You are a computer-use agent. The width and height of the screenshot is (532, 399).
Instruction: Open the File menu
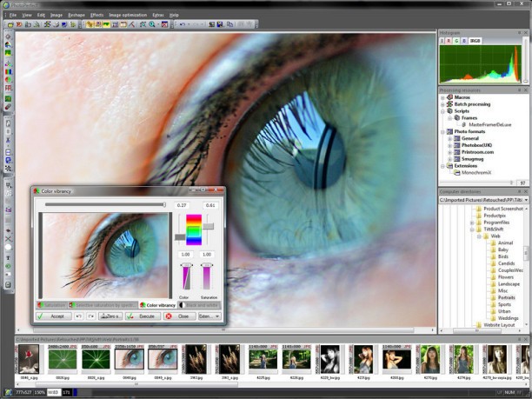pyautogui.click(x=13, y=15)
